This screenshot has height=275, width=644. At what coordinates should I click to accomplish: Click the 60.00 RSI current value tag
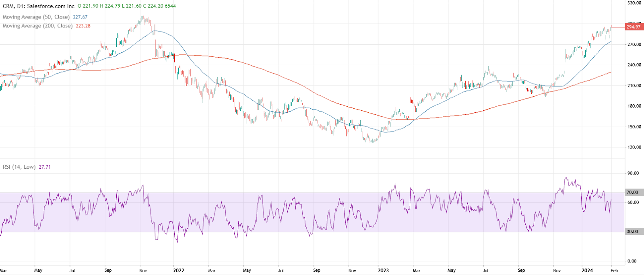633,203
